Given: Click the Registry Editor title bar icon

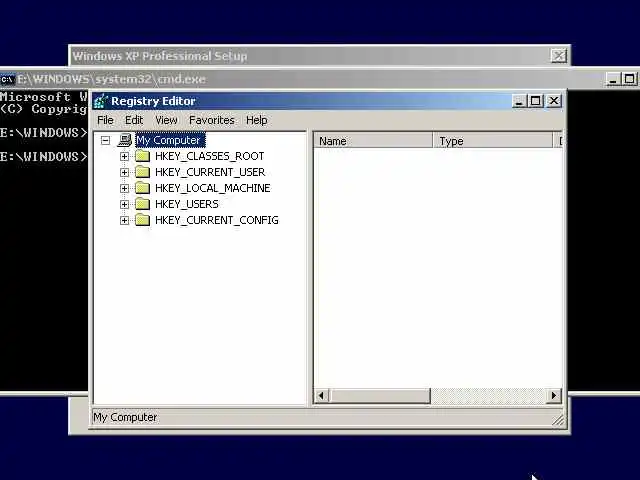Looking at the screenshot, I should (100, 101).
